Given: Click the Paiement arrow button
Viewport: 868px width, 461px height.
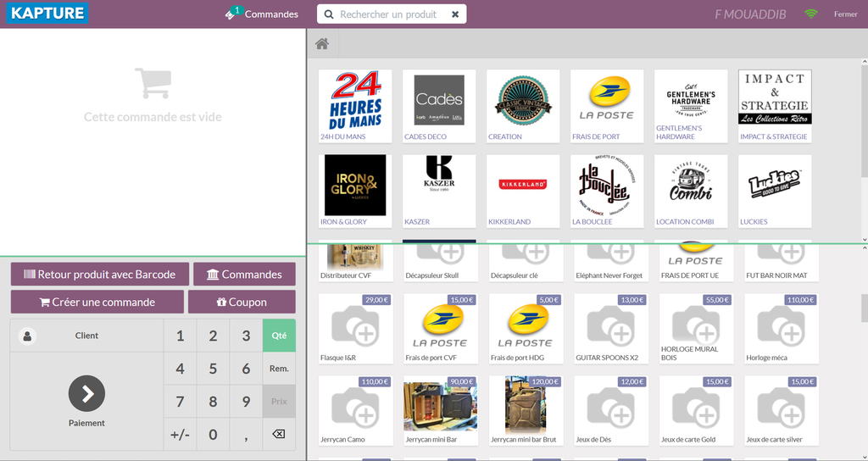Looking at the screenshot, I should 87,393.
